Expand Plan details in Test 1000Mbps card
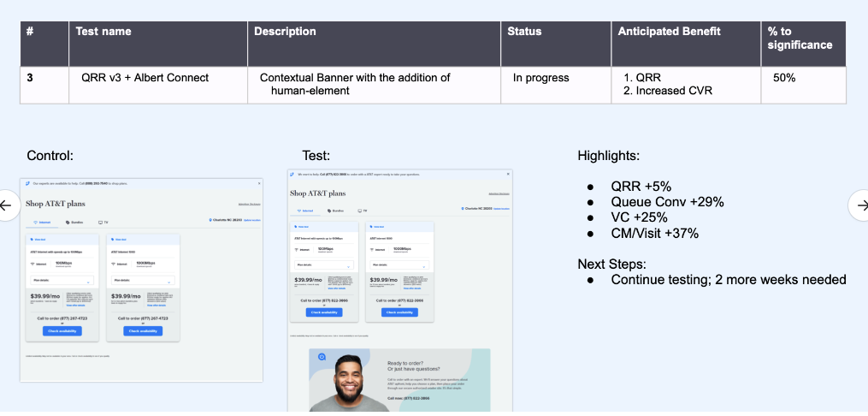Image resolution: width=868 pixels, height=416 pixels. pos(399,264)
